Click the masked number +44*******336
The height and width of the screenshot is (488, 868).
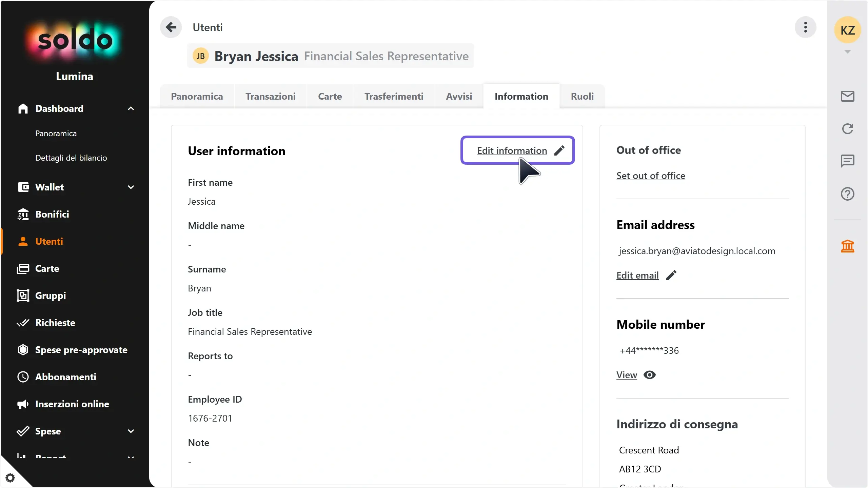[x=649, y=350]
